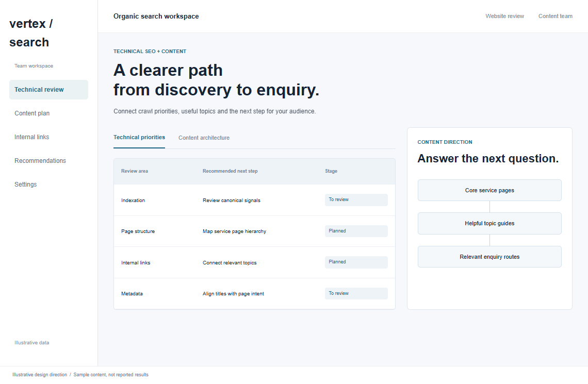The height and width of the screenshot is (384, 588).
Task: Click the Illustrative data sidebar note
Action: 32,343
